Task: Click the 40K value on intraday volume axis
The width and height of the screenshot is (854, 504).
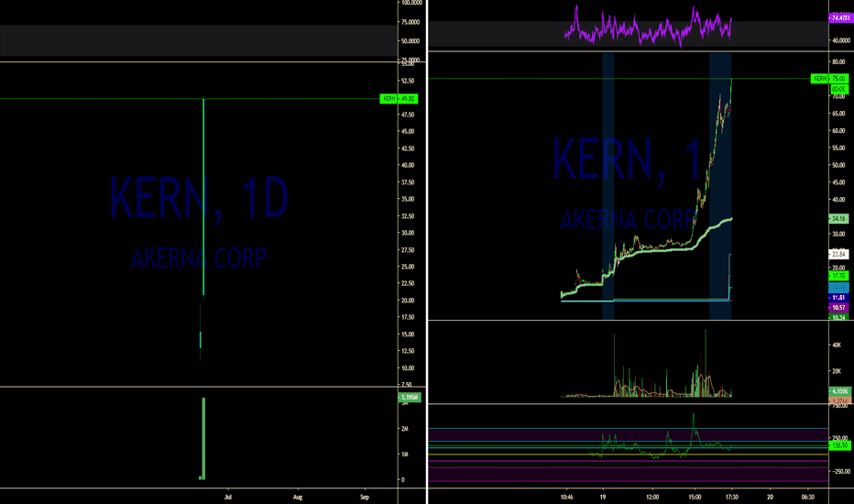Action: (837, 345)
